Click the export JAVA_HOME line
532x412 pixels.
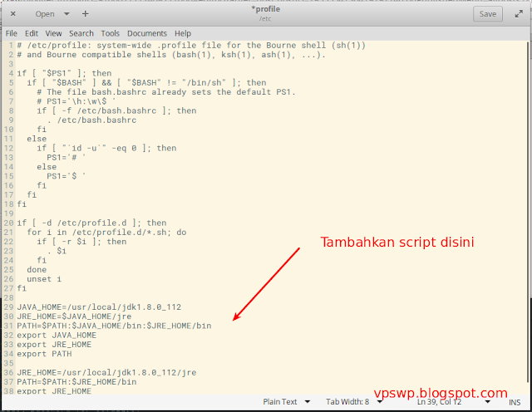click(x=57, y=336)
